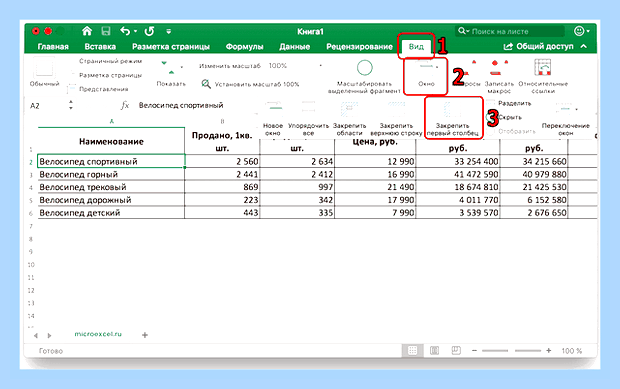This screenshot has height=389, width=620.
Task: Switch to 'Страничный режим' view
Action: tap(110, 61)
